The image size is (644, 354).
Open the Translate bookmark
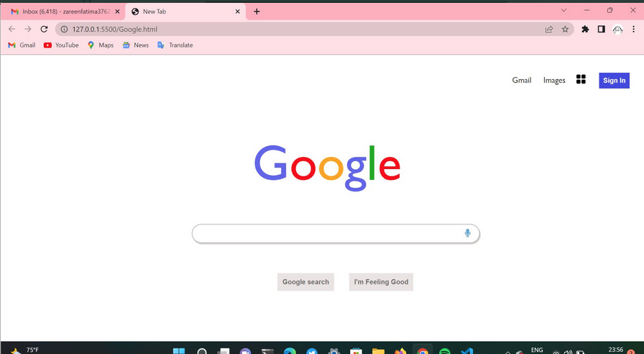point(175,45)
